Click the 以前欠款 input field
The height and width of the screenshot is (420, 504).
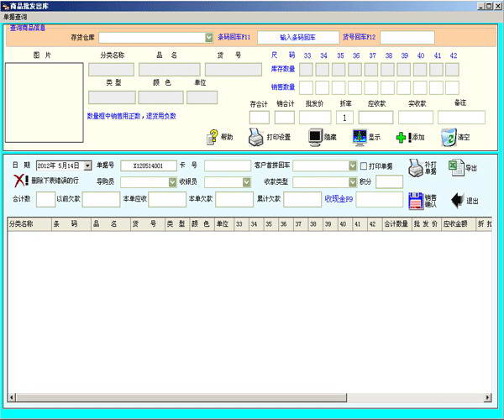coord(102,200)
